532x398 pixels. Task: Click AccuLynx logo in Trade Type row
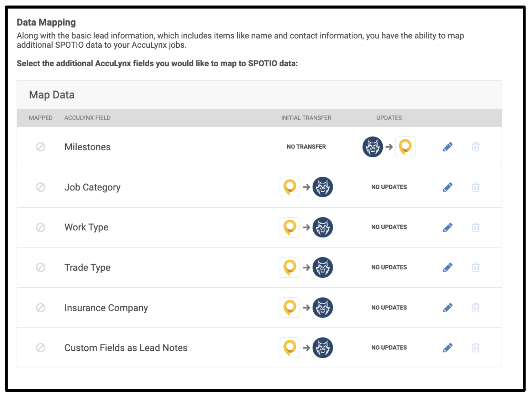(323, 267)
